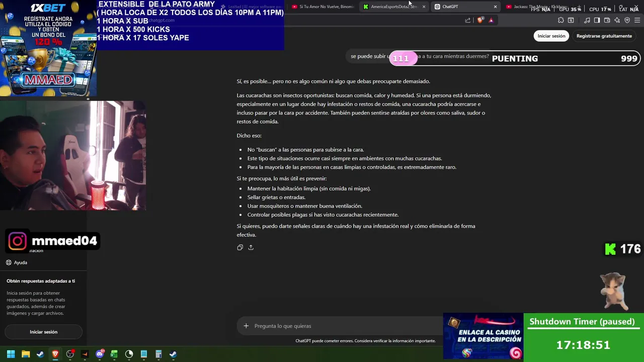Click text Sí, es posible… pero no es algo común
This screenshot has height=362, width=644.
(x=333, y=81)
